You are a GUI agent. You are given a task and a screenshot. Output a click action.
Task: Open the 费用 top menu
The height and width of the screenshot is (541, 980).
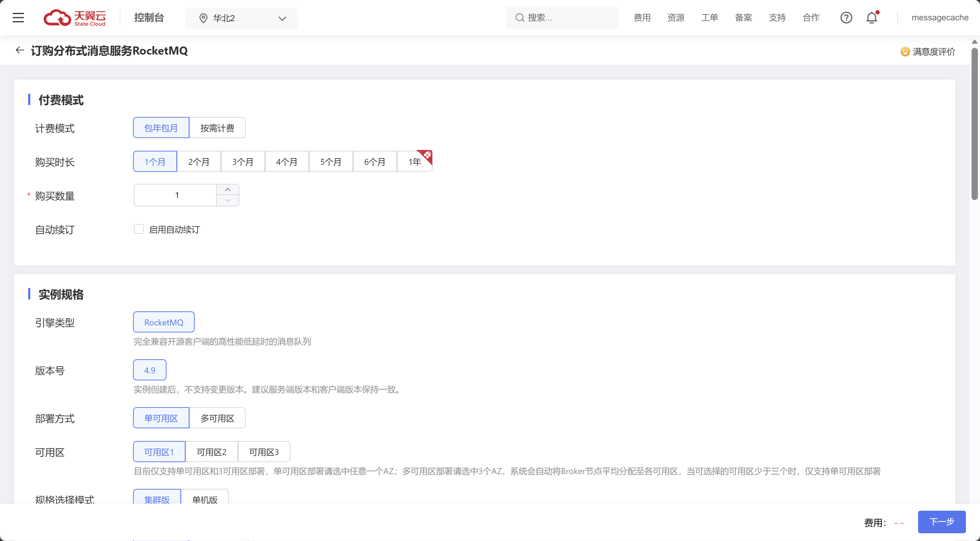642,18
